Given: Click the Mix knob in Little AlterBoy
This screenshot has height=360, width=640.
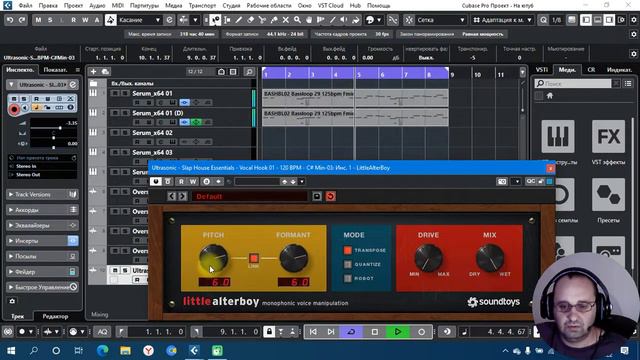Looking at the screenshot, I should 490,258.
